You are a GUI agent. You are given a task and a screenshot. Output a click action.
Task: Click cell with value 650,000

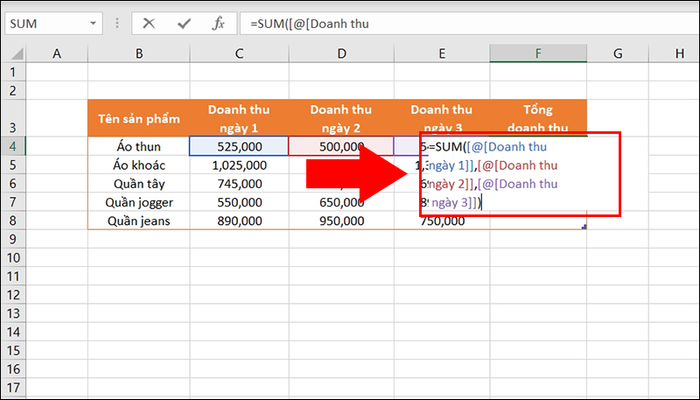pos(341,202)
